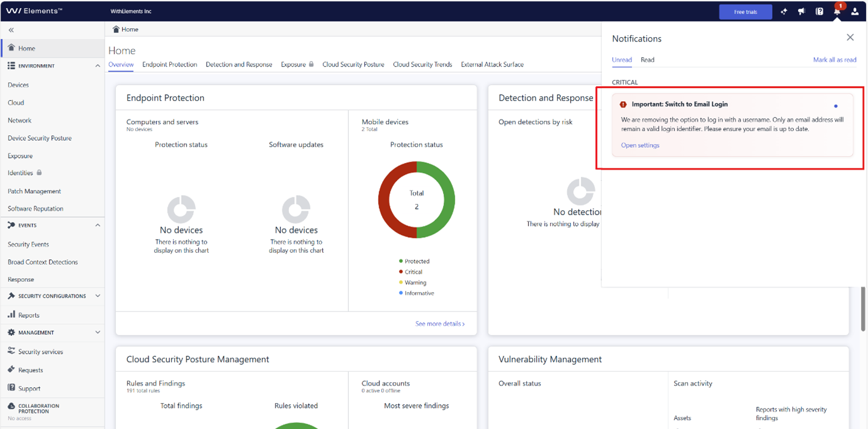Click the red critical alert icon in the notification
Image resolution: width=868 pixels, height=429 pixels.
(x=623, y=104)
